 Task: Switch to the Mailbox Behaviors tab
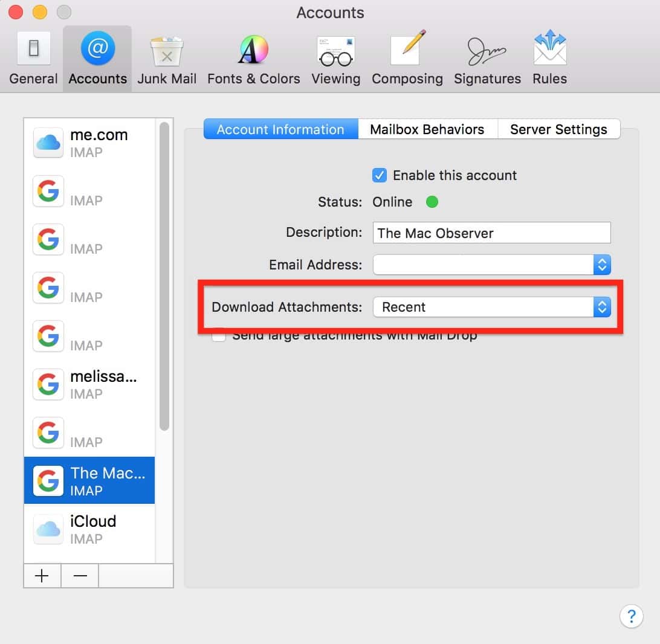427,129
